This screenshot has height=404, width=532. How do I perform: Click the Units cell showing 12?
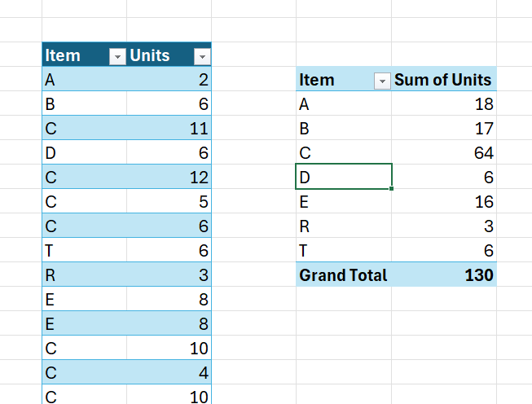pos(169,177)
